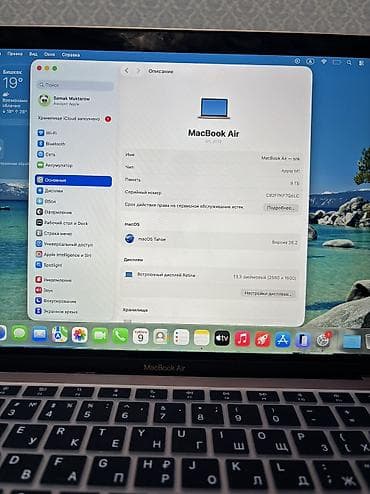
Task: Open the Окно menu
Action: 49,54
